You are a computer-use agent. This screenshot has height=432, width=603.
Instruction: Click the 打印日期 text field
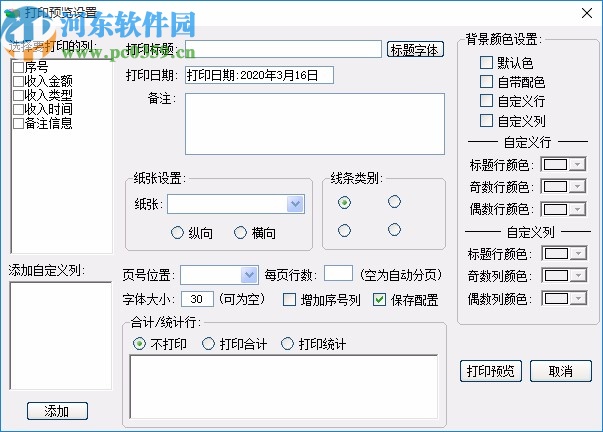click(x=260, y=75)
